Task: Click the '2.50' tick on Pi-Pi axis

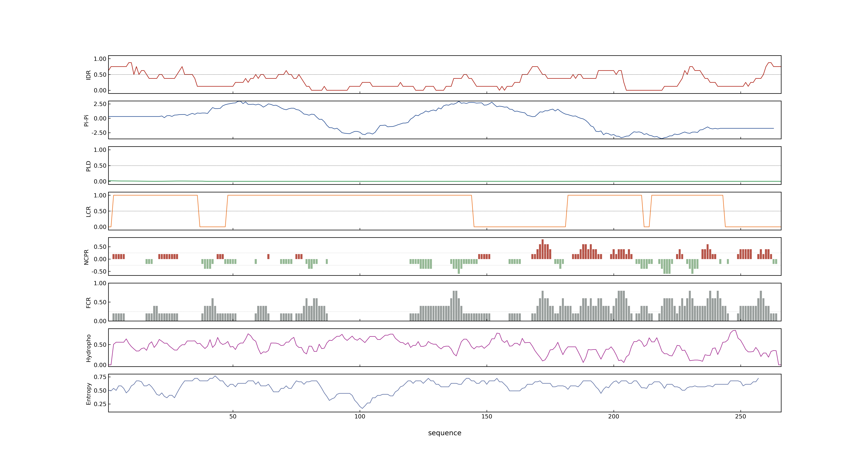Action: tap(100, 104)
